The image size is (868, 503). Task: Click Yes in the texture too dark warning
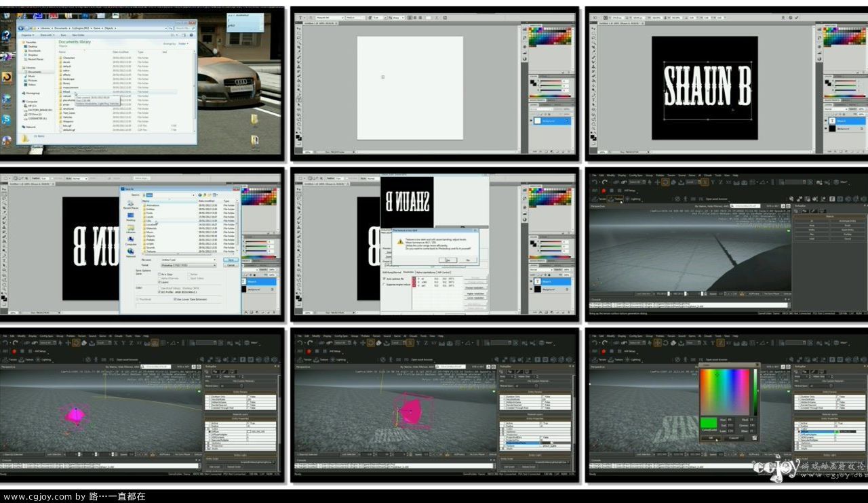448,260
